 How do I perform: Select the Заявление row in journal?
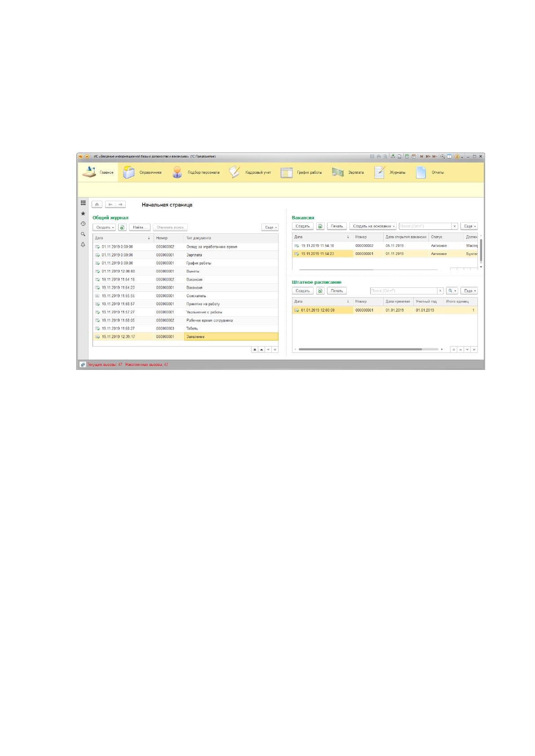[x=186, y=337]
